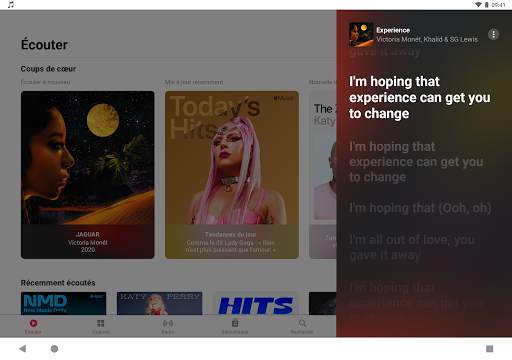Tap the Experience album art in lyrics panel

(x=361, y=34)
